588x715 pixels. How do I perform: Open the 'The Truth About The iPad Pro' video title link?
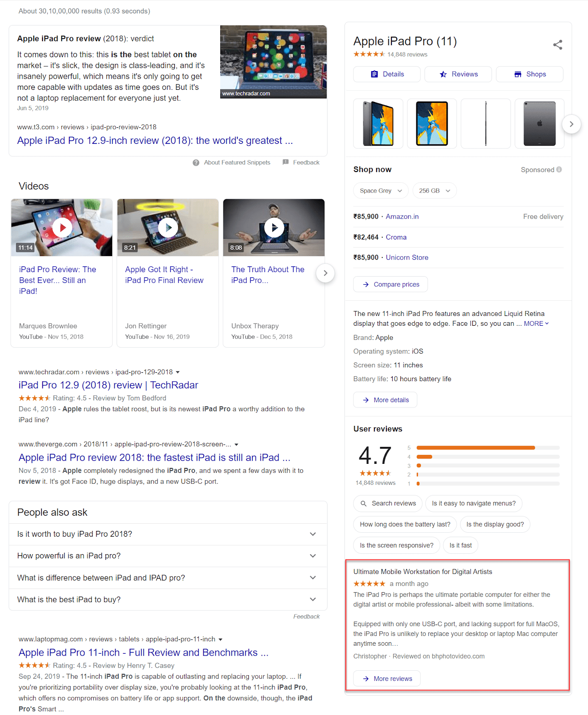(x=268, y=275)
